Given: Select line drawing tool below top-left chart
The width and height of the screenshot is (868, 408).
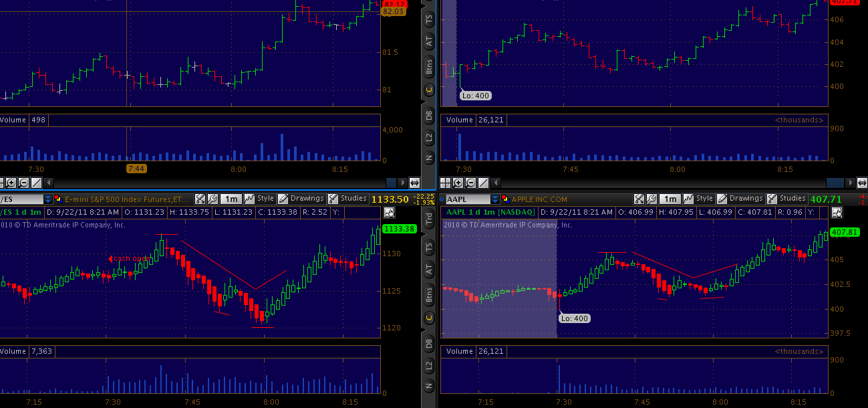Looking at the screenshot, I should [x=36, y=183].
